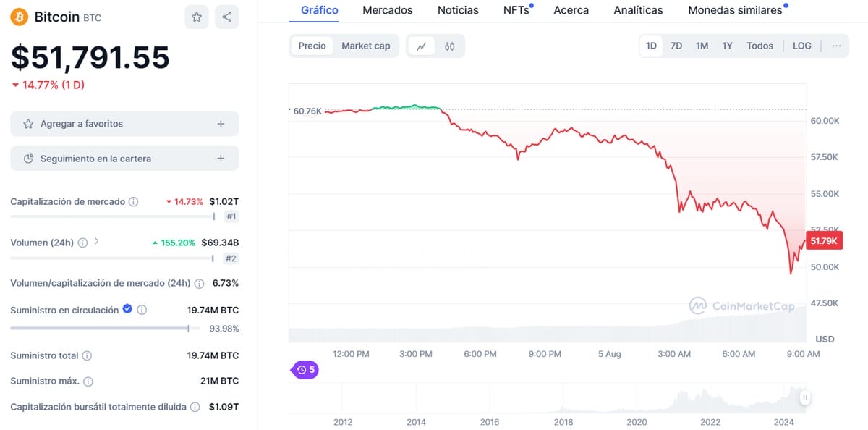Select the 1D time range
This screenshot has height=430, width=868.
651,46
